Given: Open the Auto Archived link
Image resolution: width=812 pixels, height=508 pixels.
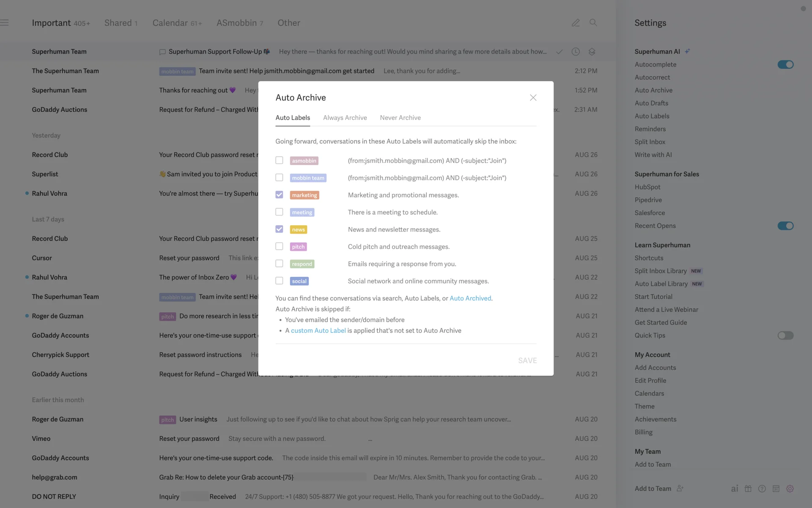Looking at the screenshot, I should (x=470, y=298).
